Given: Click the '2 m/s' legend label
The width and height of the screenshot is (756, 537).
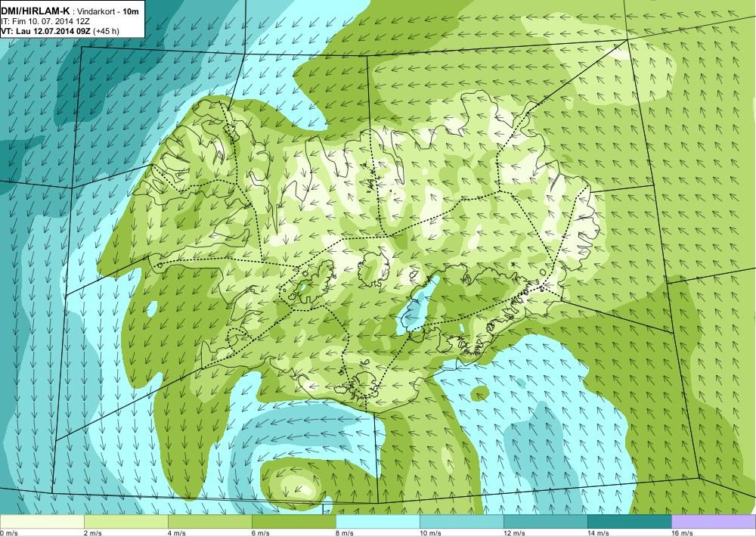Looking at the screenshot, I should pyautogui.click(x=94, y=532).
